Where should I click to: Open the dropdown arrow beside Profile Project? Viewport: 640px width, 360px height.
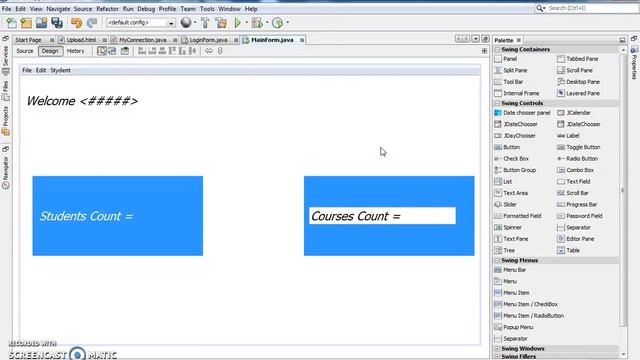click(x=288, y=23)
